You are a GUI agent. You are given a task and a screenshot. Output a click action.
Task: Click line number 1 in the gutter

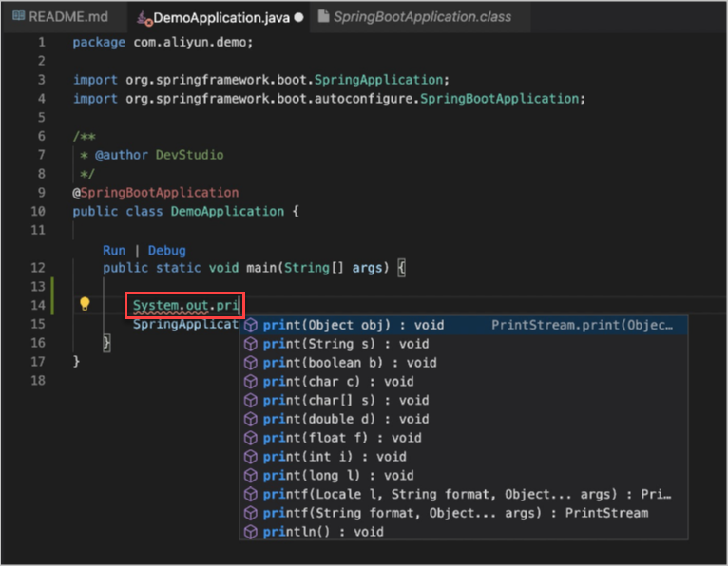click(42, 43)
